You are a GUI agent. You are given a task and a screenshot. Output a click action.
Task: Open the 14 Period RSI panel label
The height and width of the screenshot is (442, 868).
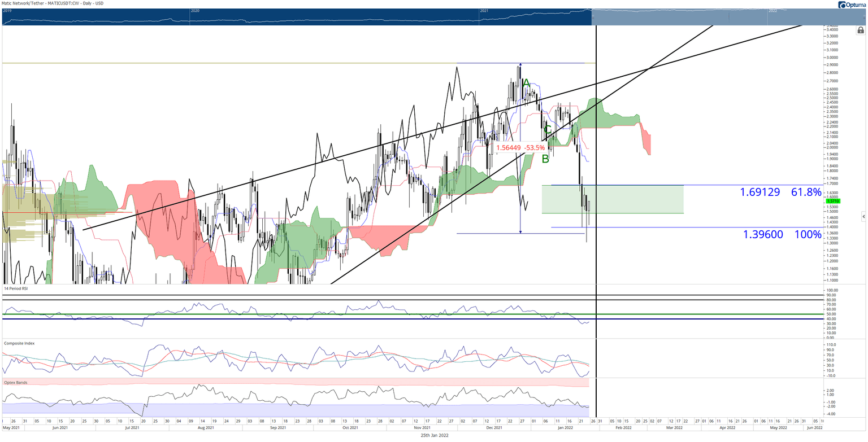pos(15,288)
